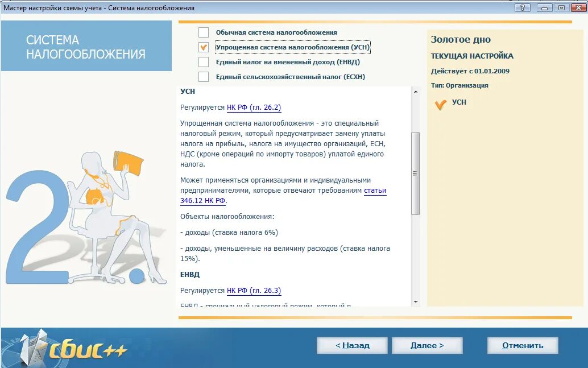Open the НК РФ (гл. 26.2) link

(x=254, y=107)
